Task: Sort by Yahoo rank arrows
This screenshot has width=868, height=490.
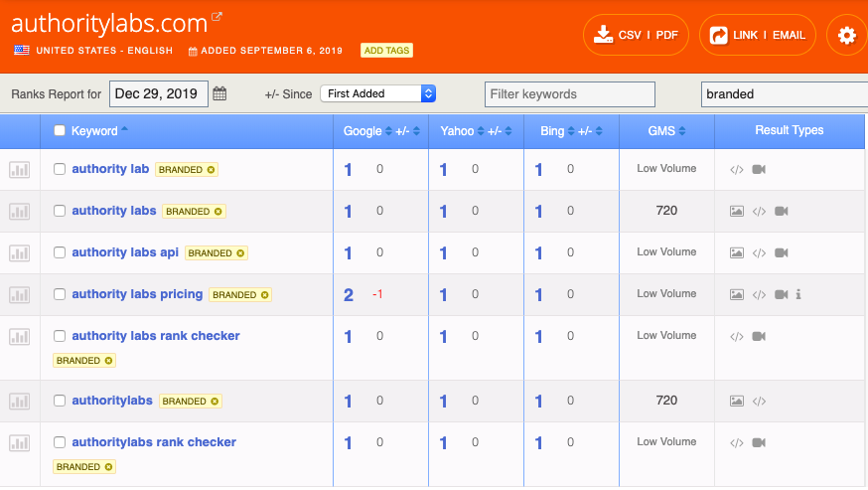Action: click(x=481, y=131)
